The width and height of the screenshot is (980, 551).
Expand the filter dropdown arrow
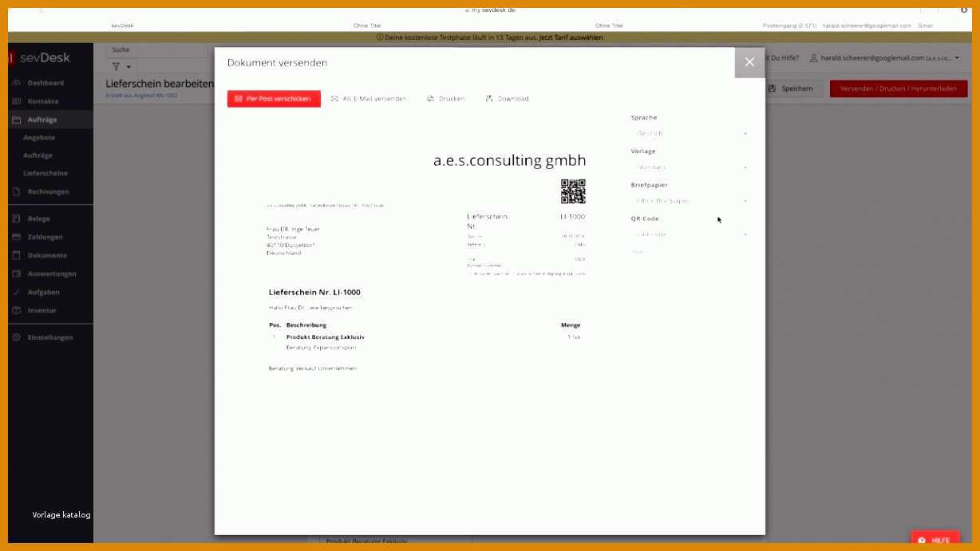pos(129,67)
